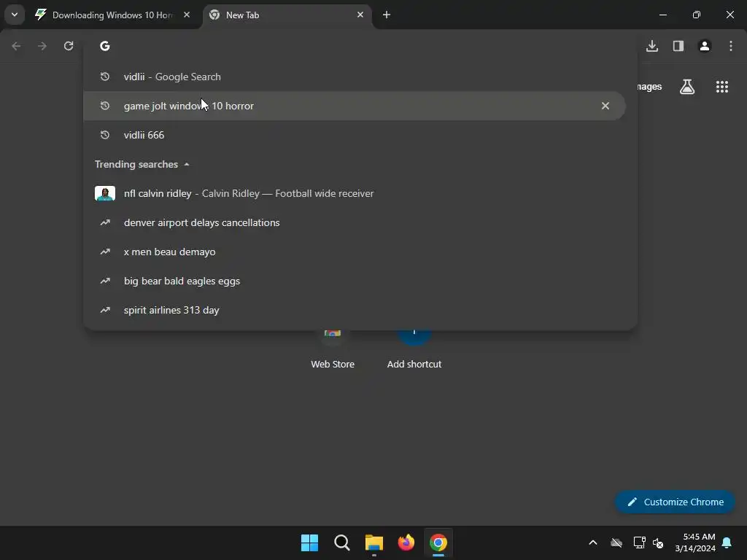Screen dimensions: 747x560
Task: Click the Google G icon in address bar
Action: [105, 46]
